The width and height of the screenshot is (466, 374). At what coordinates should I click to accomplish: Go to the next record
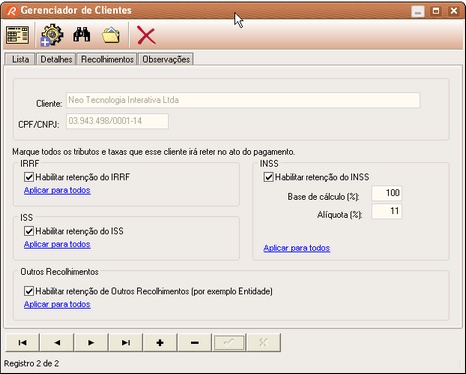point(91,342)
